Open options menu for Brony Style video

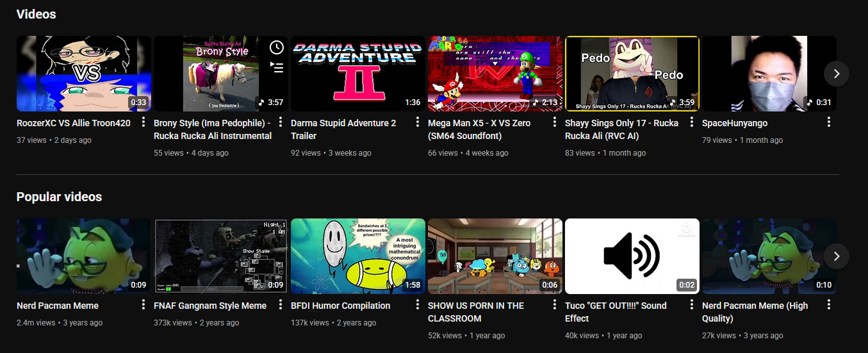(280, 122)
